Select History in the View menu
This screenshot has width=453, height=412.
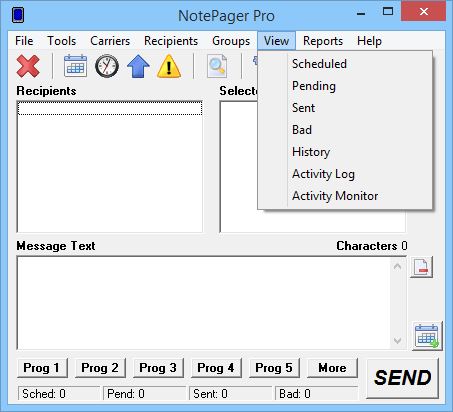click(x=345, y=152)
